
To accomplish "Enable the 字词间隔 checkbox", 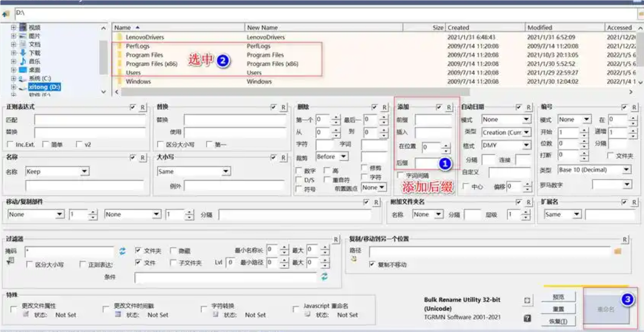I will pos(401,175).
